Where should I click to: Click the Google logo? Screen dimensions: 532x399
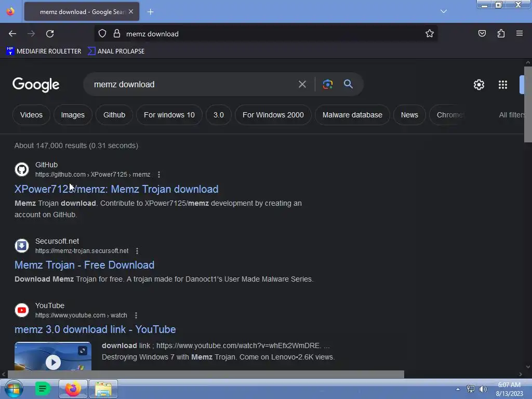click(x=36, y=85)
